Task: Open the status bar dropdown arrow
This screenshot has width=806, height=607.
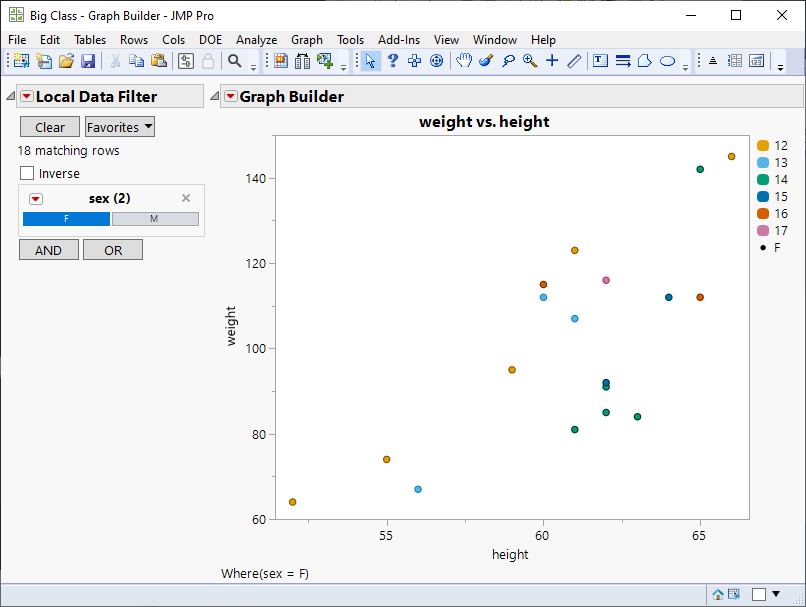Action: [x=776, y=594]
